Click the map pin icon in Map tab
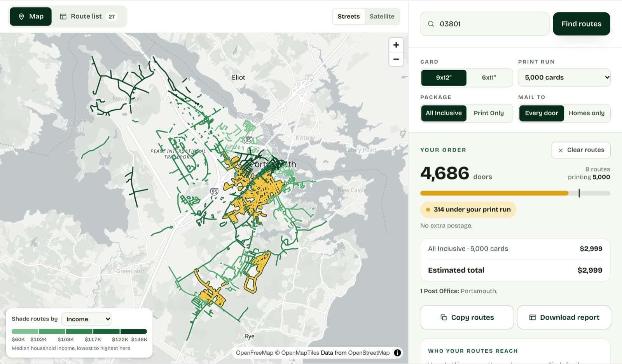The image size is (622, 364). click(x=21, y=16)
